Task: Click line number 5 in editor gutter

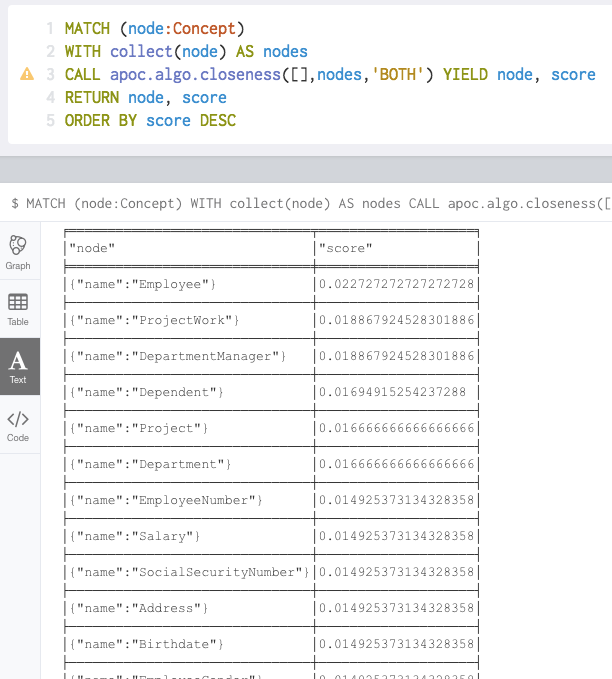Action: click(x=51, y=120)
